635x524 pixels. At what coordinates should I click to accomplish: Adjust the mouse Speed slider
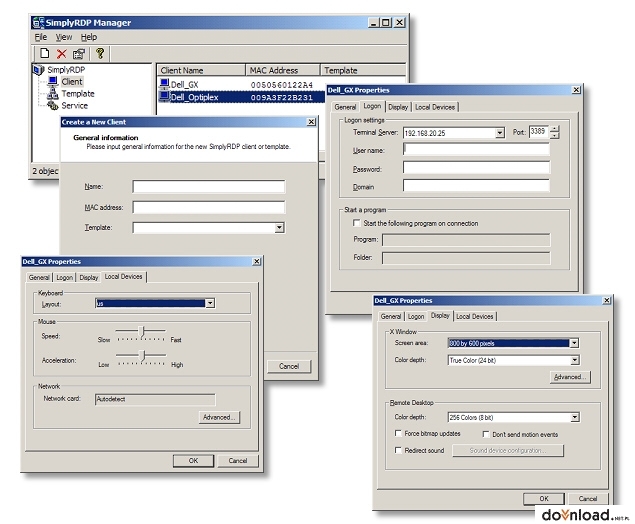click(141, 332)
